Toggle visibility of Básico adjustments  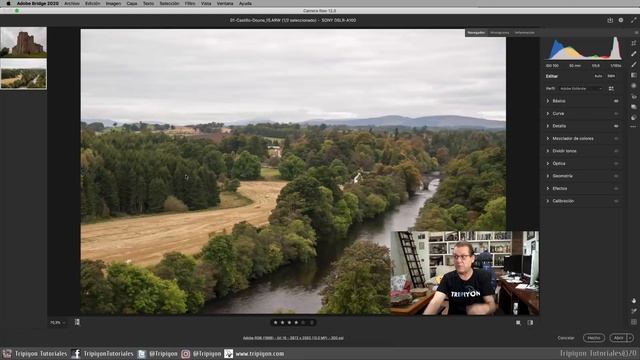click(x=616, y=101)
